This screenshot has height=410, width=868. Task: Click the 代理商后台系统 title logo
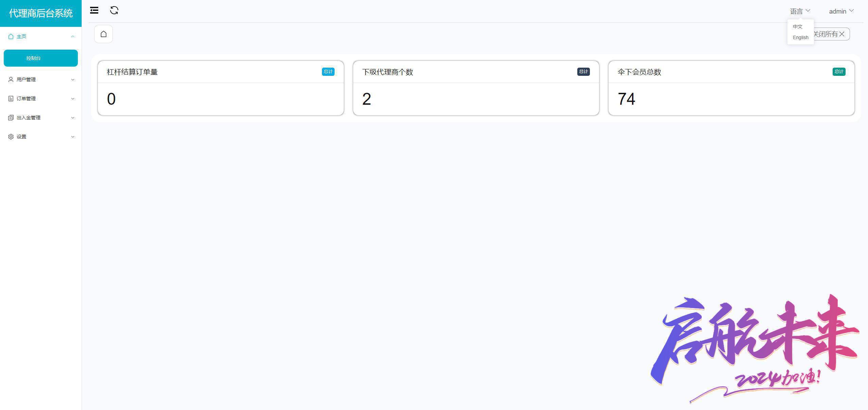coord(41,13)
